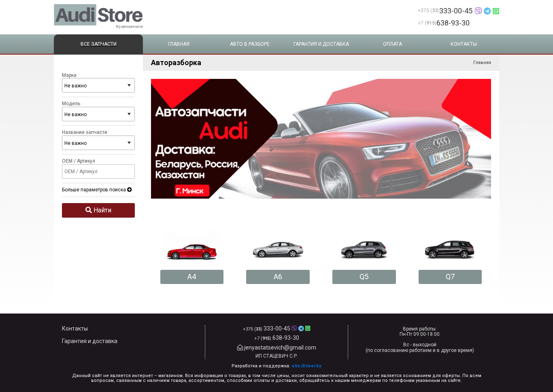This screenshot has height=392, width=553.
Task: Go to Главная in navigation menu
Action: [179, 44]
